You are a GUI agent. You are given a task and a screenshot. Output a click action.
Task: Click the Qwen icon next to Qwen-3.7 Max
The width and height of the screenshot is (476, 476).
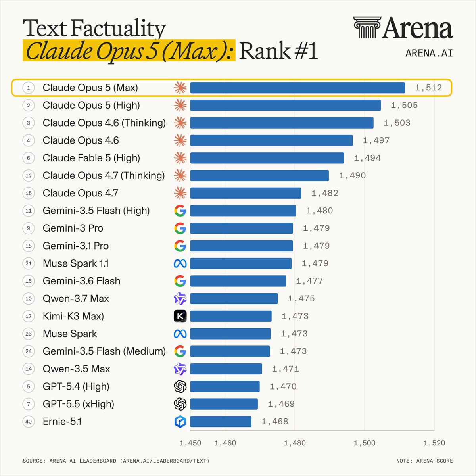[x=180, y=298]
